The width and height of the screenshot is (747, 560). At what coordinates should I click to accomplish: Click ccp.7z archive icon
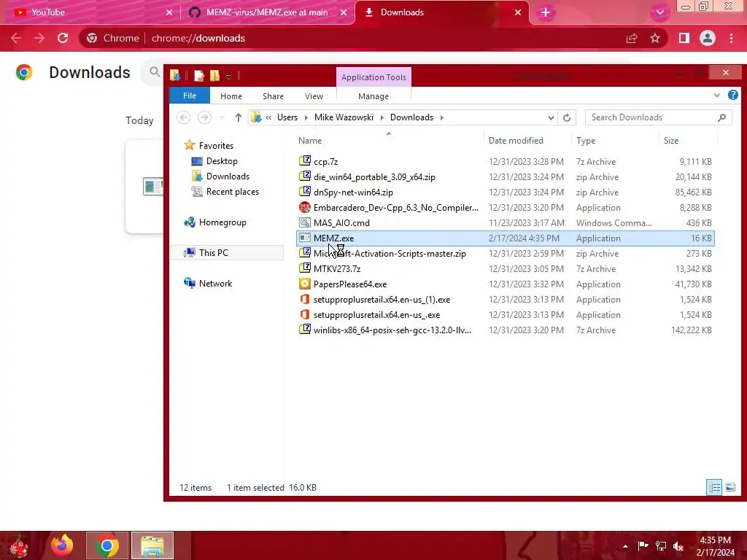point(305,161)
